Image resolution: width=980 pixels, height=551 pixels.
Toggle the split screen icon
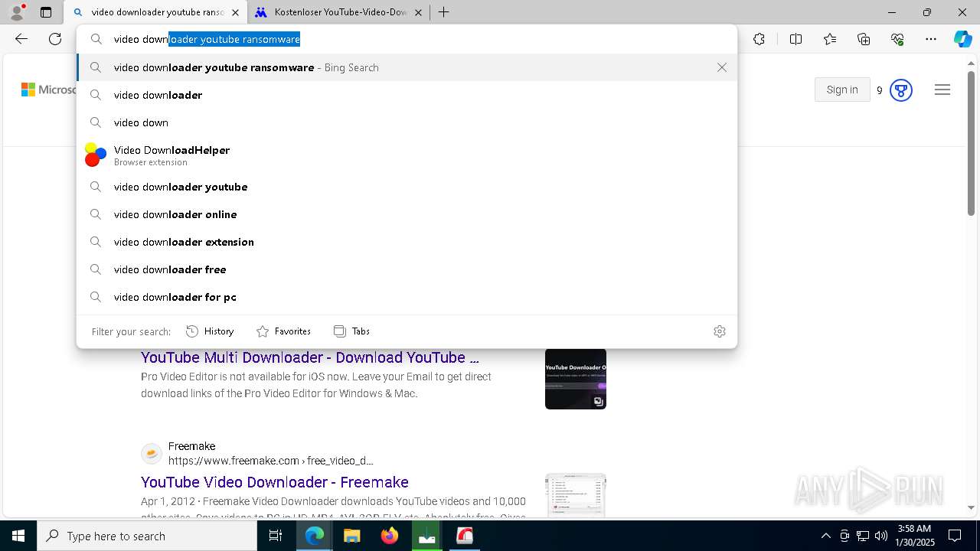tap(795, 39)
